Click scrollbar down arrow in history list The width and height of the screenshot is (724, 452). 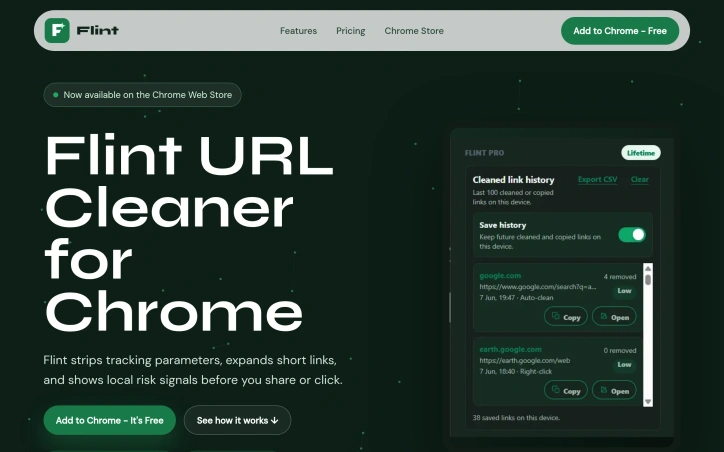coord(648,402)
